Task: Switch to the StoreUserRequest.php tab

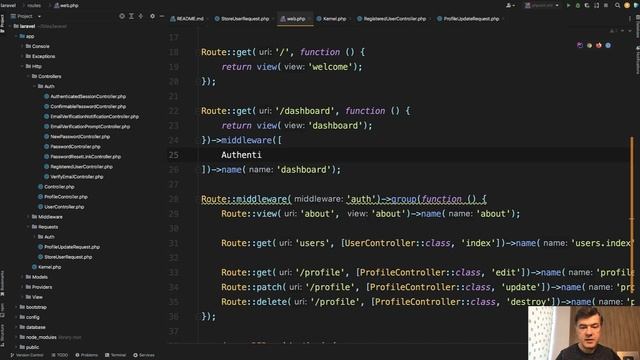Action: click(242, 19)
